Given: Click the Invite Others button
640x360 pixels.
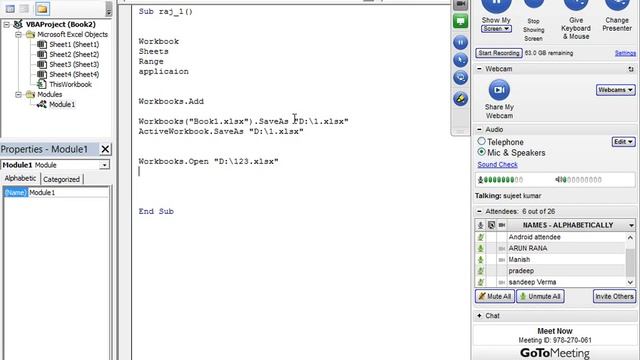Looking at the screenshot, I should pyautogui.click(x=614, y=296).
